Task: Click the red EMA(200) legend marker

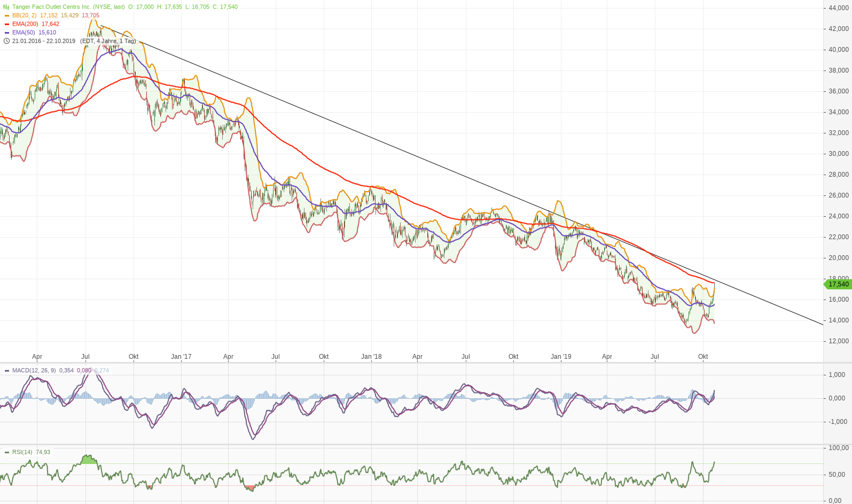Action: tap(7, 24)
